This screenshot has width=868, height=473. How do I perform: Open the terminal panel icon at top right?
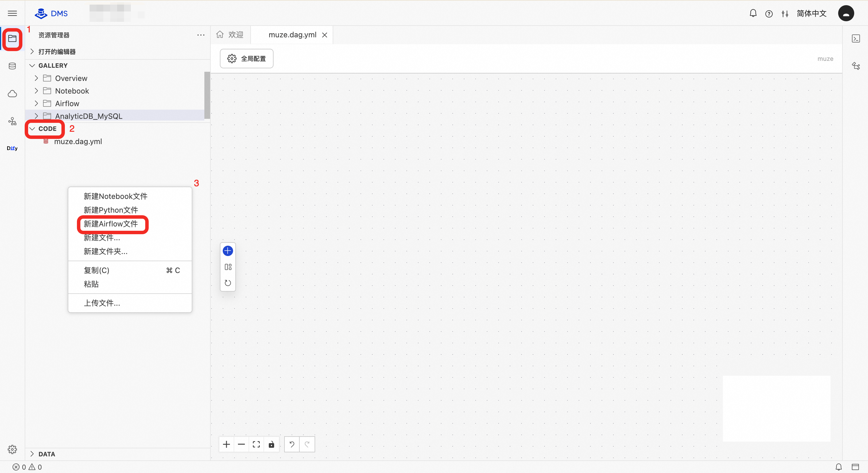tap(856, 38)
